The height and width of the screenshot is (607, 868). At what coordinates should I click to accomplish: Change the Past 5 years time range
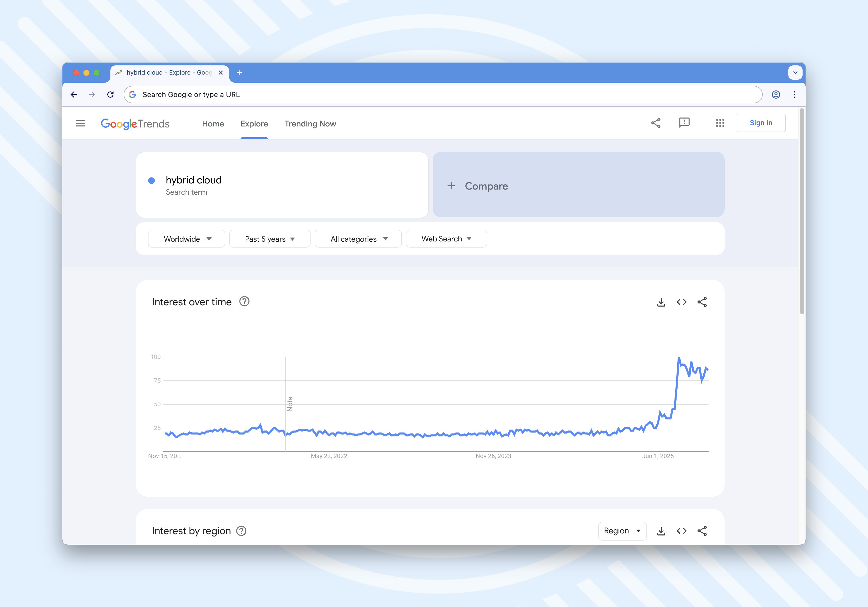(x=270, y=239)
